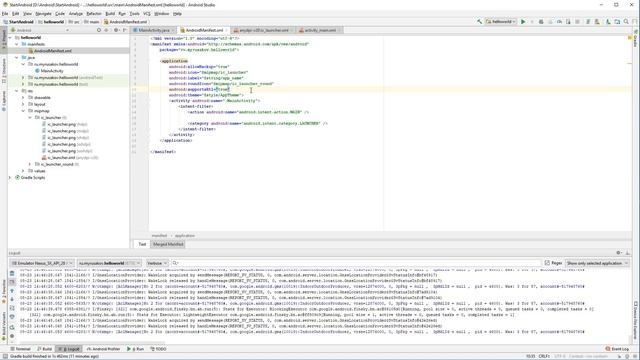Click scroll-from-source target icon in Project panel
The image size is (640, 360).
[99, 30]
